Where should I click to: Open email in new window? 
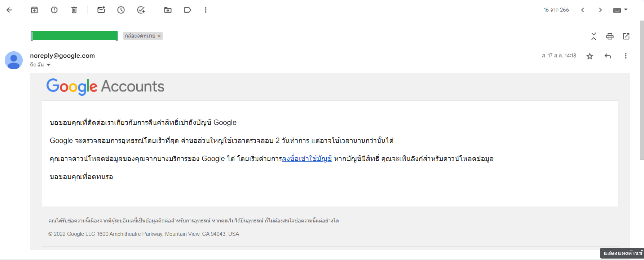click(626, 36)
